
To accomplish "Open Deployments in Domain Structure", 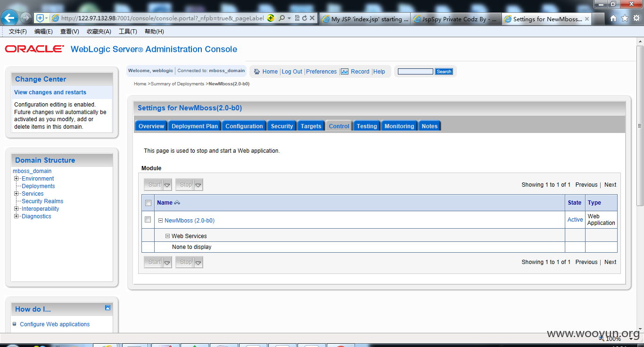I will tap(38, 186).
